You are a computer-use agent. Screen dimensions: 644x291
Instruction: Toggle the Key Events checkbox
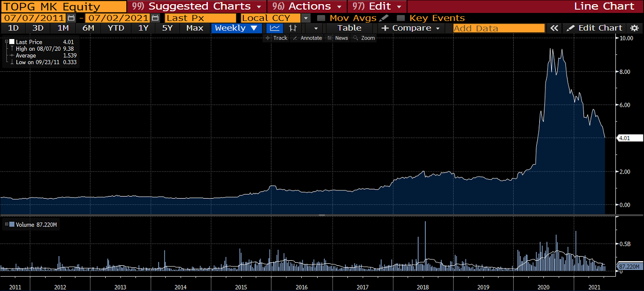tap(401, 18)
